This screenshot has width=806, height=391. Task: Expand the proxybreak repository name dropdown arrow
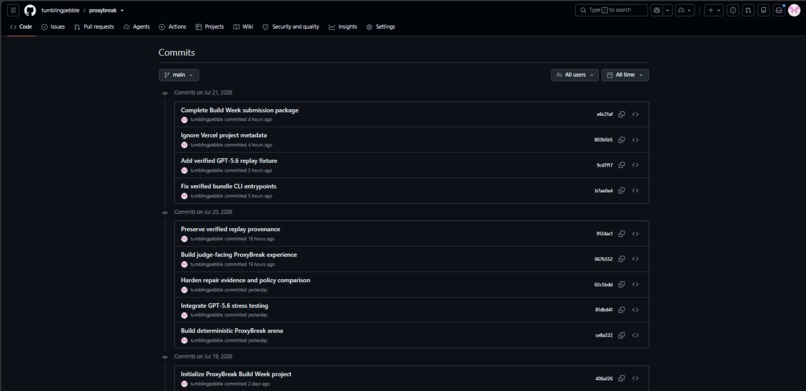tap(122, 10)
